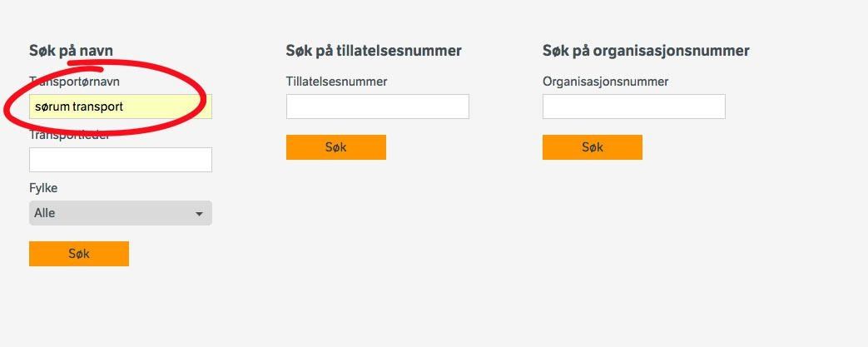Focus the Organisasjonsnummer input field
Image resolution: width=868 pixels, height=347 pixels.
pos(634,107)
